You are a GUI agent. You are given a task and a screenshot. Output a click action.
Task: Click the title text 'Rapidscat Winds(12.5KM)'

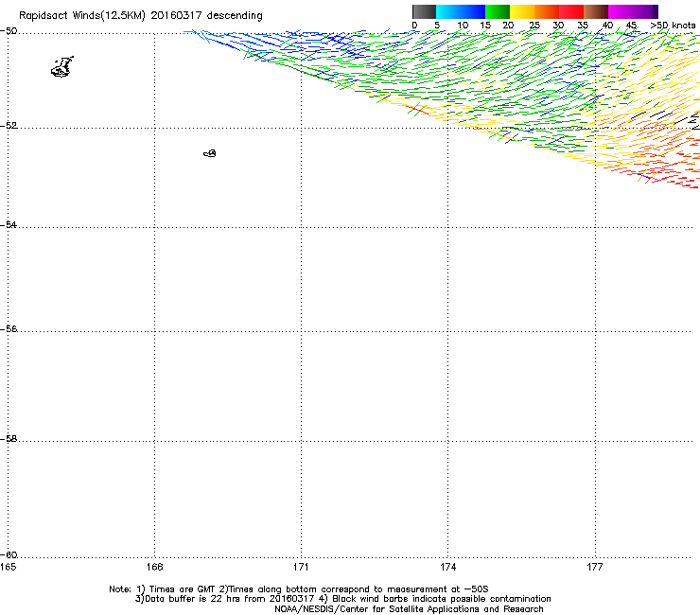click(82, 16)
